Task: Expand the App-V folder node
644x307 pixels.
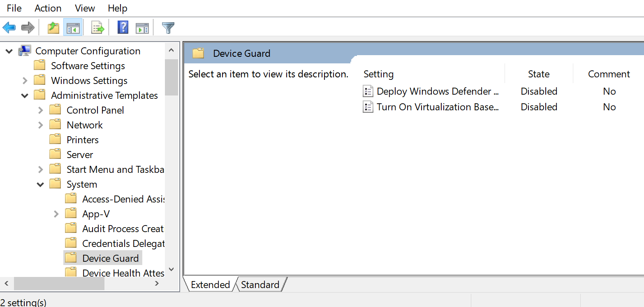Action: tap(56, 214)
